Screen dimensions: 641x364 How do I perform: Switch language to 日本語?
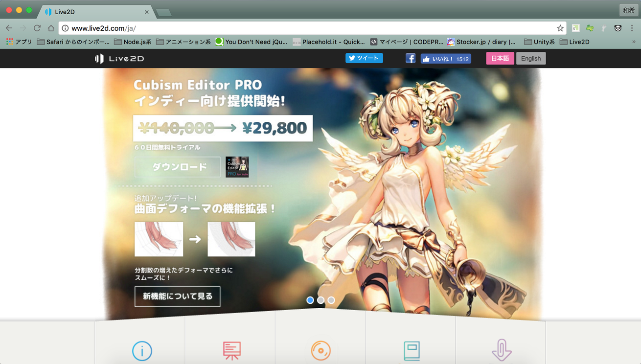pyautogui.click(x=500, y=58)
